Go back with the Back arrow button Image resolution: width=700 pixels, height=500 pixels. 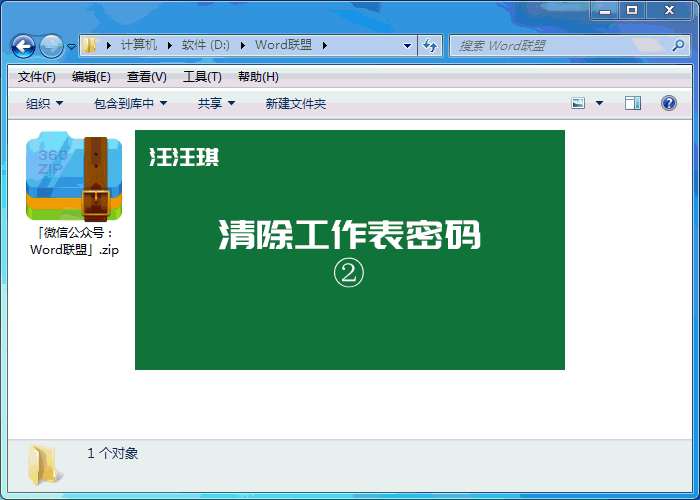click(x=23, y=46)
